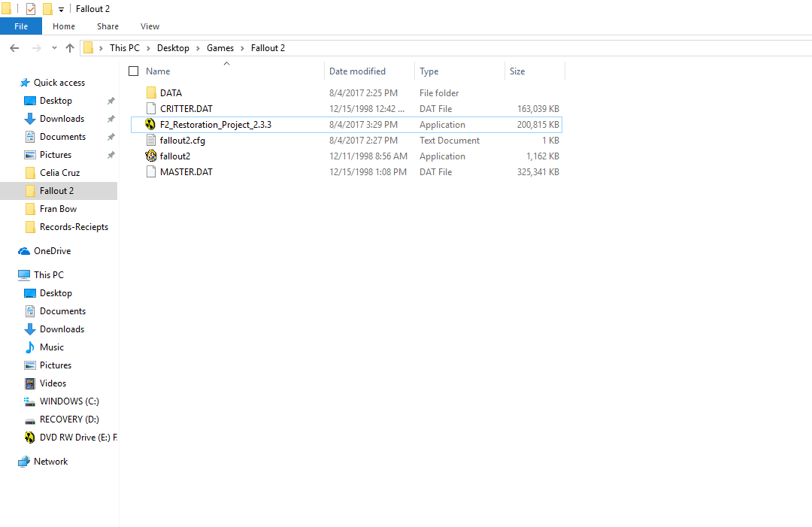Open Records-Reciepts folder in sidebar
This screenshot has width=812, height=527.
tap(74, 227)
